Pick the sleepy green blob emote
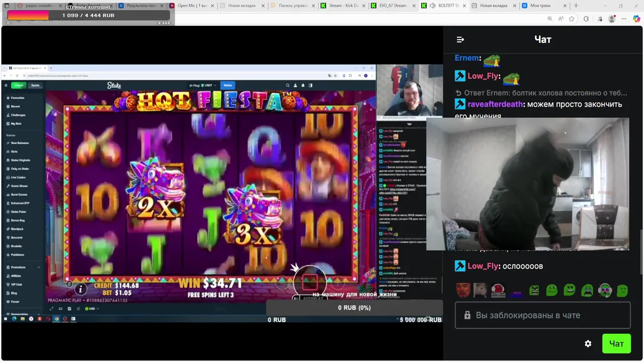 (x=622, y=291)
